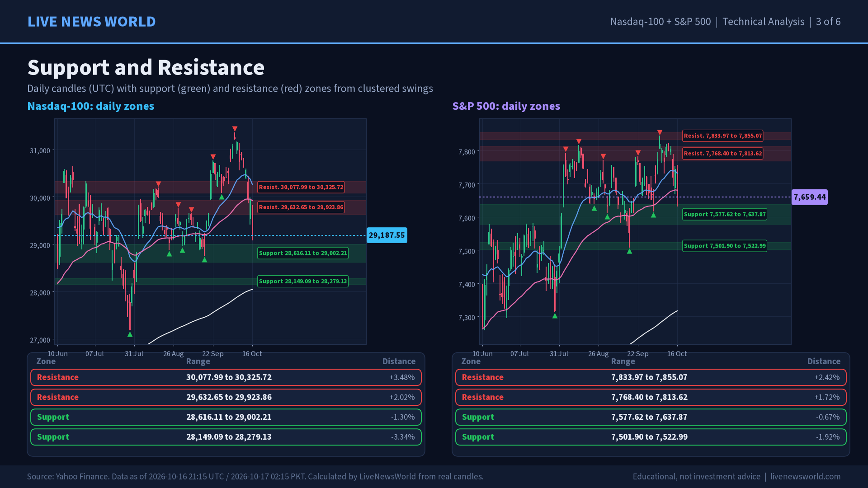Select the Nasdaq -1.30% distance cell
This screenshot has width=868, height=488.
point(403,417)
